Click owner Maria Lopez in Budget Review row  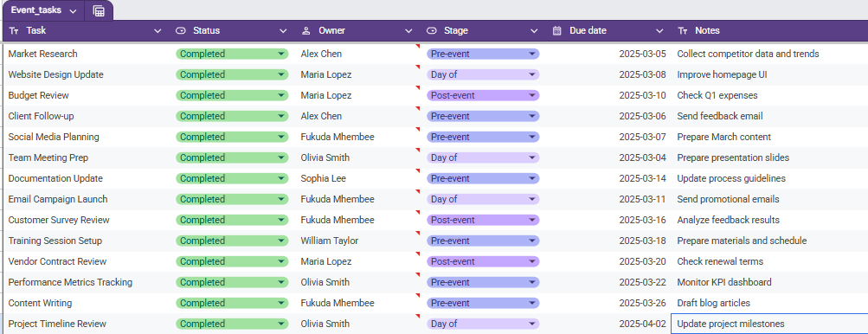click(326, 95)
